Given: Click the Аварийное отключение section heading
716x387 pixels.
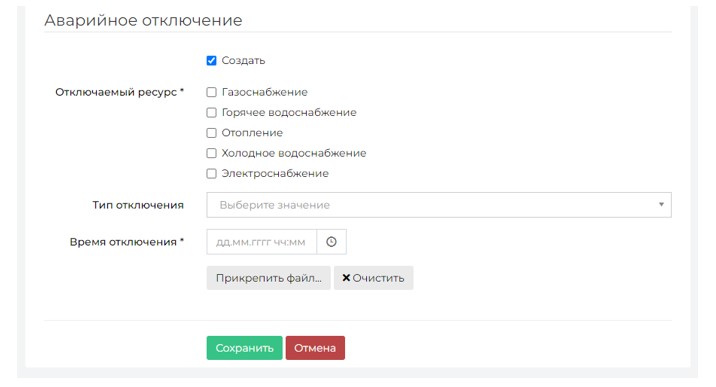Looking at the screenshot, I should click(143, 21).
